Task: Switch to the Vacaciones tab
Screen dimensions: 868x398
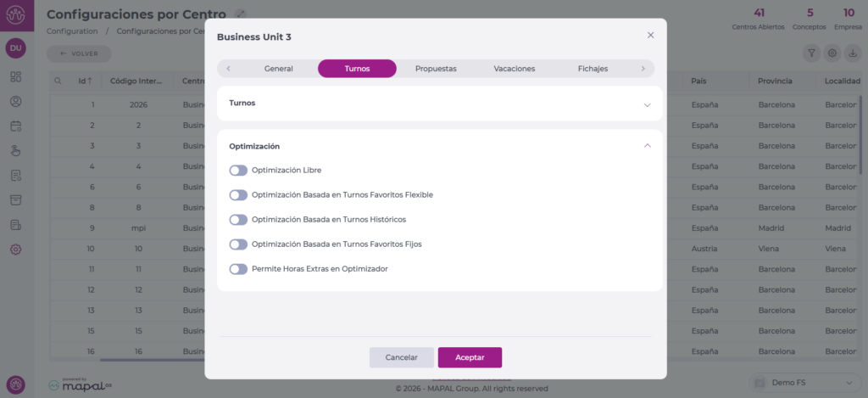Action: click(514, 69)
